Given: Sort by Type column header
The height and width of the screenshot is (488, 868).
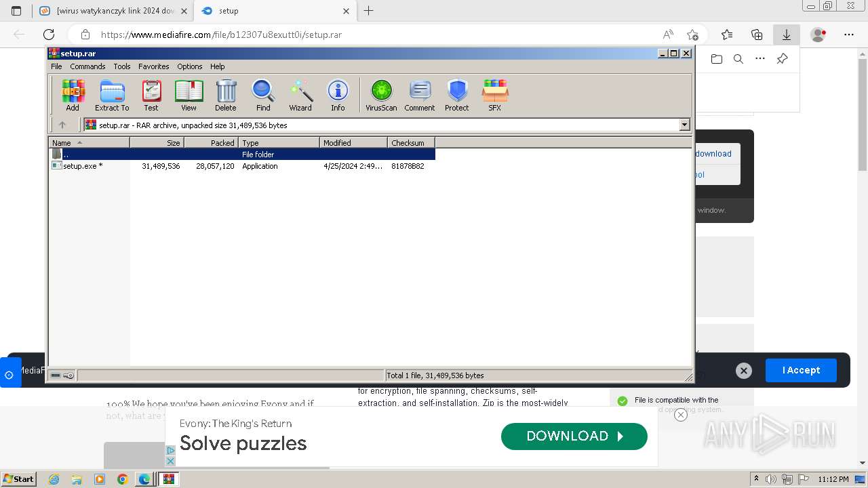Looking at the screenshot, I should (x=279, y=142).
